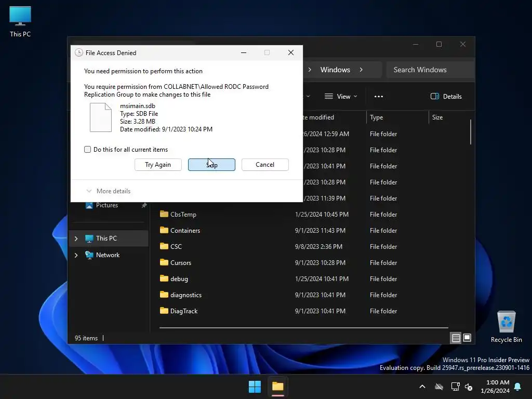The image size is (532, 399).
Task: Click the OneDrive cloud tray icon
Action: click(439, 387)
